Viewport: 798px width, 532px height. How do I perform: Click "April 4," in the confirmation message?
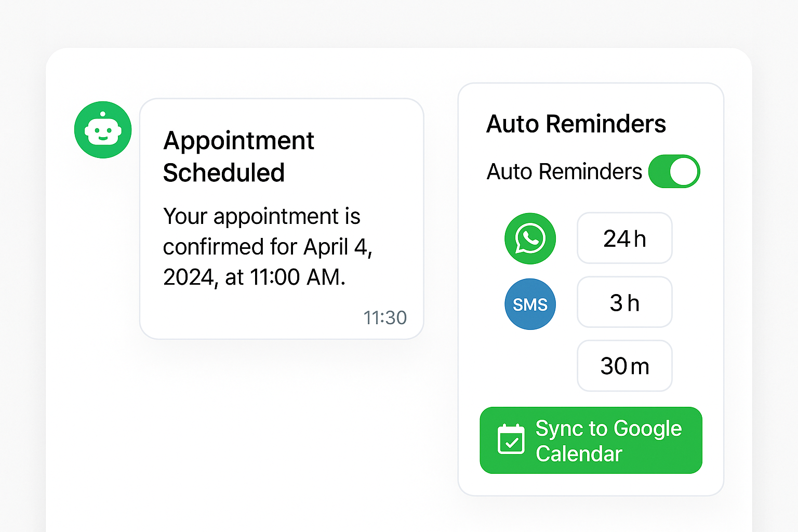coord(338,247)
